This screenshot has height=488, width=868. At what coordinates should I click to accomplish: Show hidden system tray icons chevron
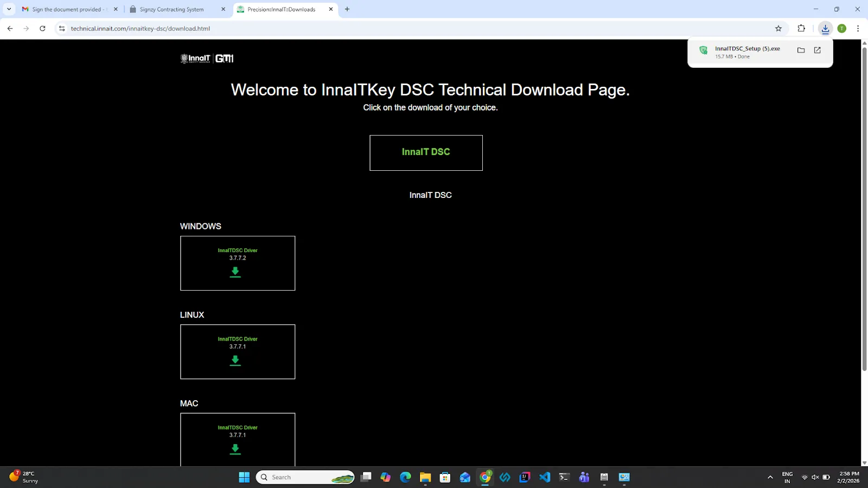(770, 477)
